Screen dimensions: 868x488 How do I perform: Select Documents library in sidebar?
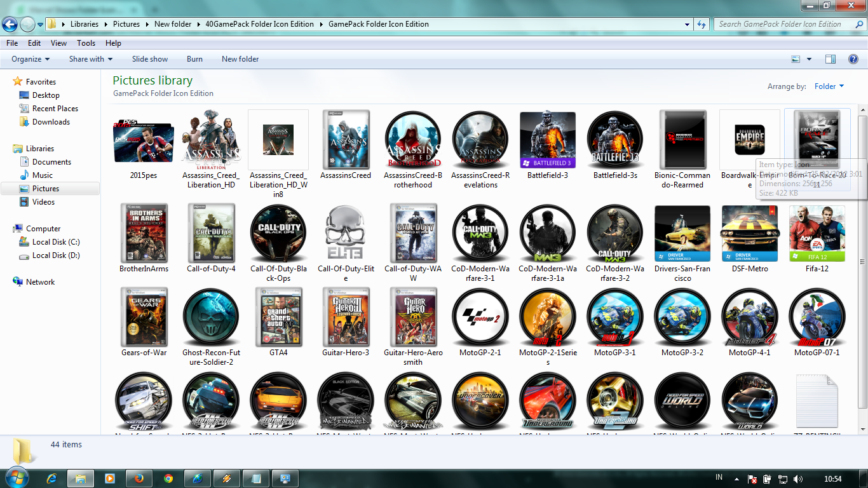pyautogui.click(x=51, y=162)
